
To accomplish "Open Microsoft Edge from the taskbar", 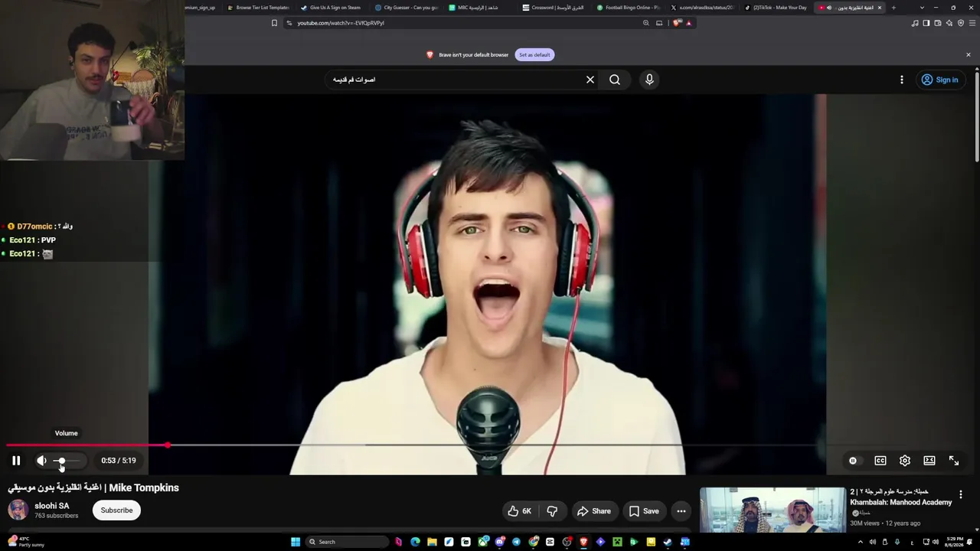I will [x=415, y=542].
